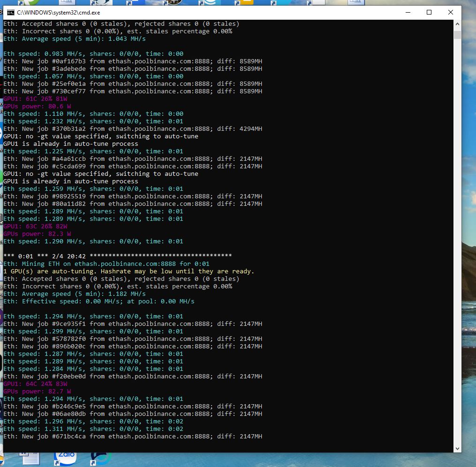Viewport: 476px width, 467px height.
Task: Click the 'Average speed (5 min): 1.182 MH/s' line
Action: pos(75,294)
